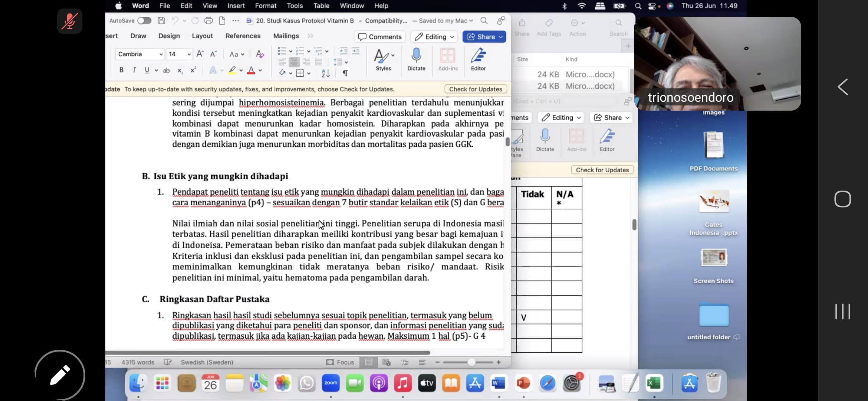Open the Format menu

266,6
